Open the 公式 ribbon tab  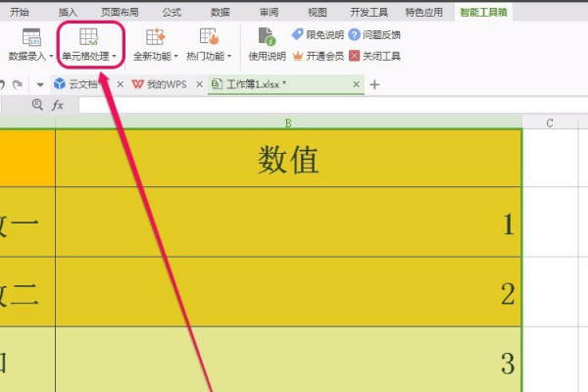[171, 13]
